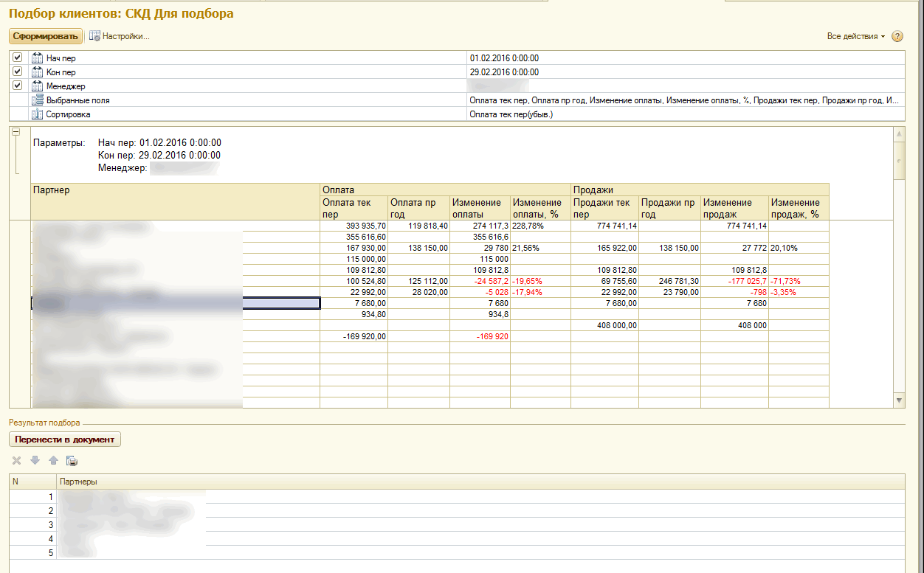This screenshot has height=573, width=924.
Task: Click the delete row X icon
Action: point(16,461)
